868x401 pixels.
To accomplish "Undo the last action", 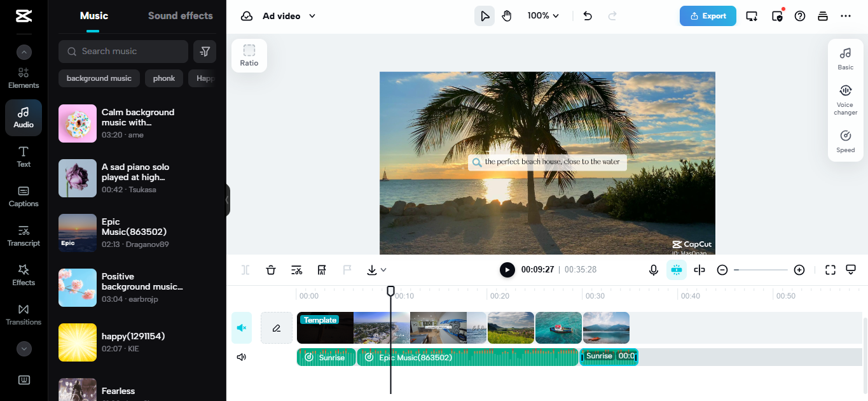I will (588, 16).
